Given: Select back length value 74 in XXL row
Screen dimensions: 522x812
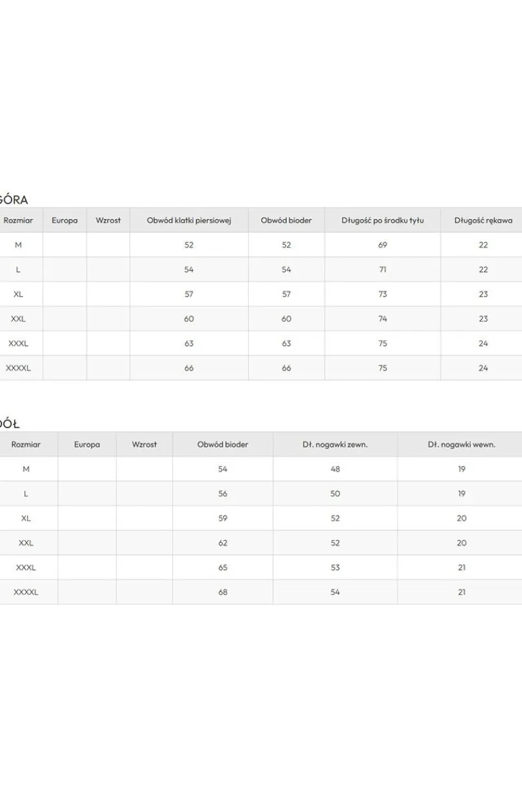Looking at the screenshot, I should 383,319.
